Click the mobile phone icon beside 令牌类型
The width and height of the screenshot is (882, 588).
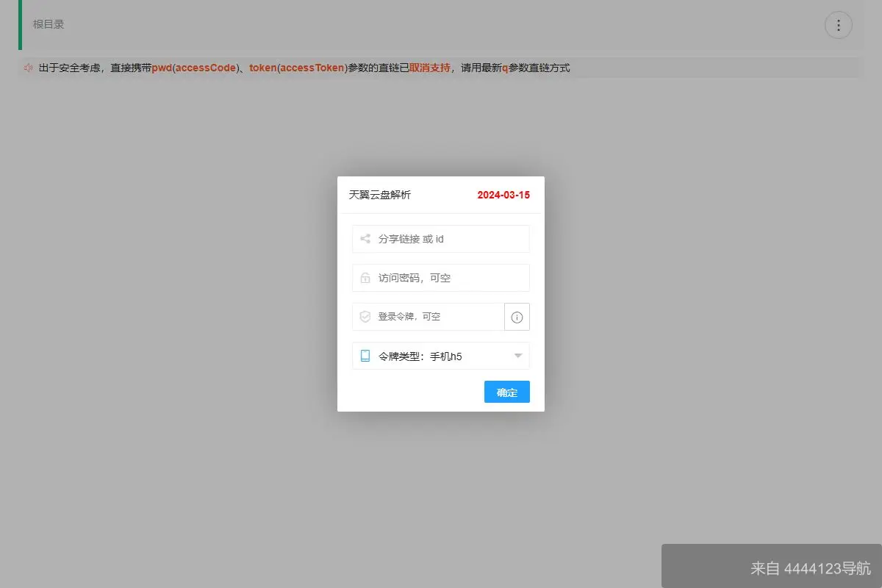(365, 356)
